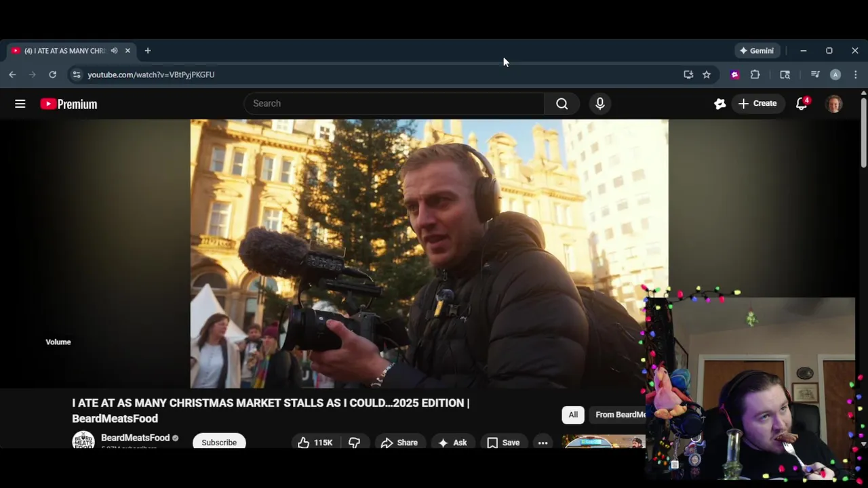
Task: Click the magnifier search button
Action: (x=561, y=104)
